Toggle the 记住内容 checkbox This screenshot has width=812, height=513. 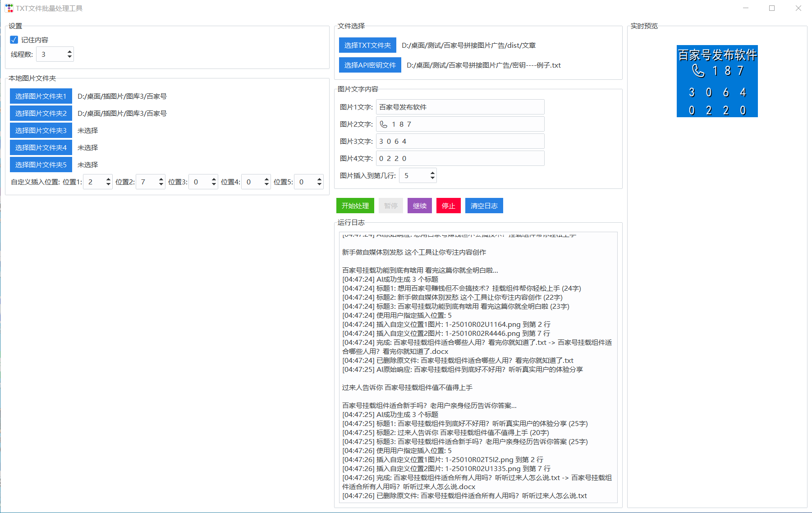point(14,40)
